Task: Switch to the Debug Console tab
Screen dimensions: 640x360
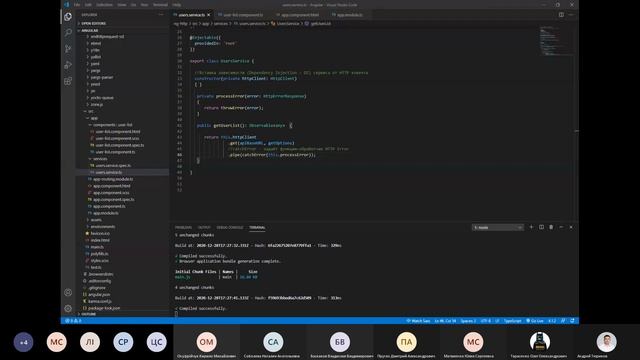Action: click(x=230, y=227)
